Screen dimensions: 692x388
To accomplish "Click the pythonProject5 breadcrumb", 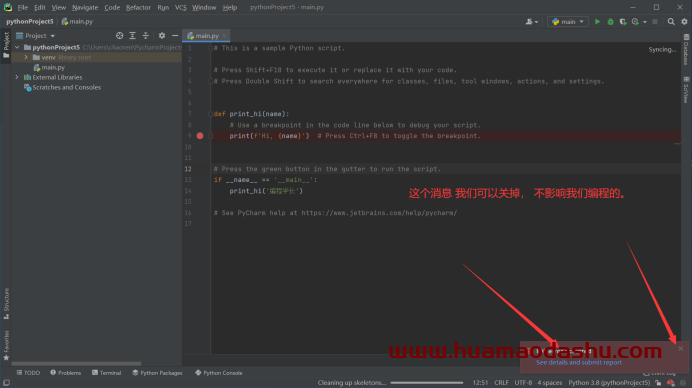I will pyautogui.click(x=30, y=22).
